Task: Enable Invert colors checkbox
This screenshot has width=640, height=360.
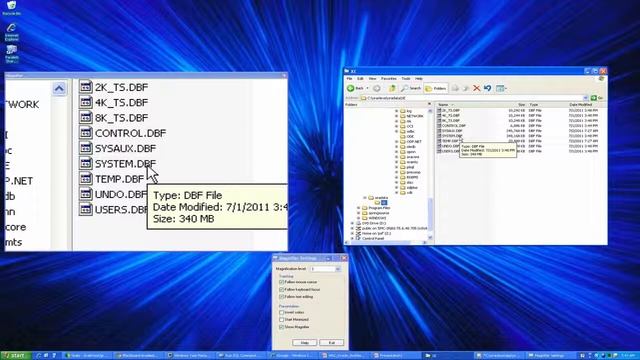Action: [x=282, y=312]
